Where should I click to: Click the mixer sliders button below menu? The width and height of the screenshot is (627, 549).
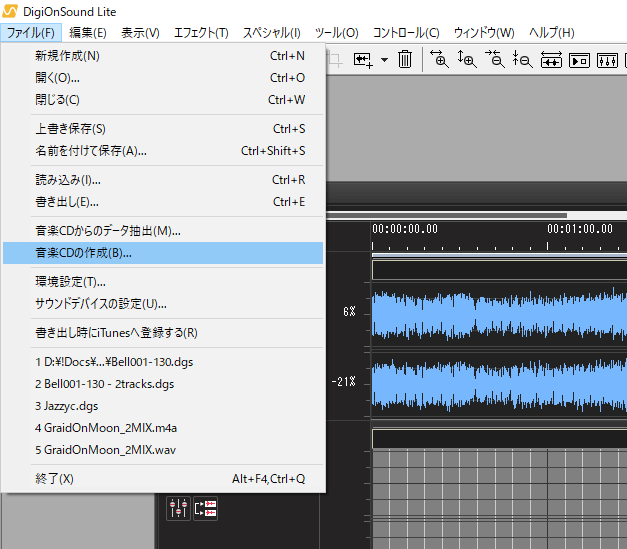178,508
